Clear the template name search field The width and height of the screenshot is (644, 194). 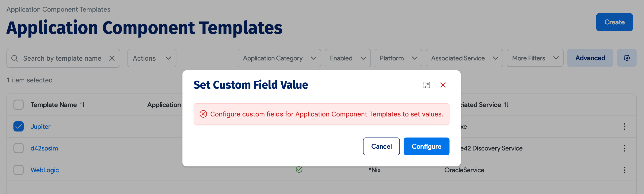coord(112,58)
